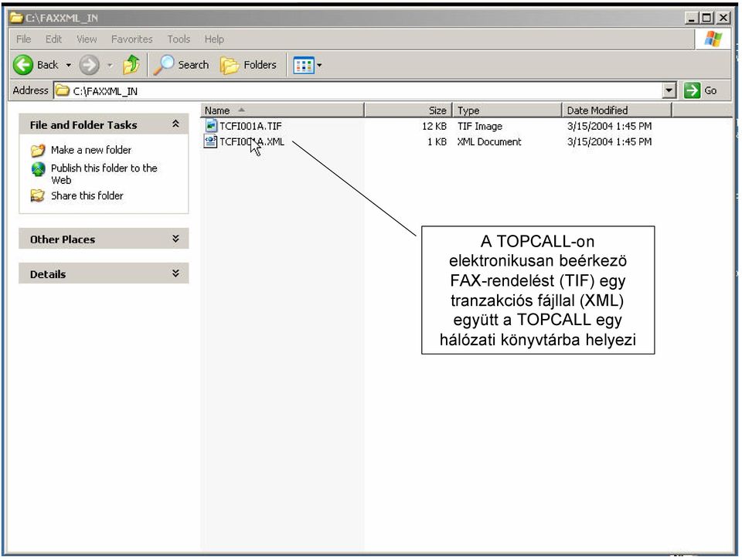Screen dimensions: 742x560
Task: Click the TIF file's date modified
Action: pos(610,126)
